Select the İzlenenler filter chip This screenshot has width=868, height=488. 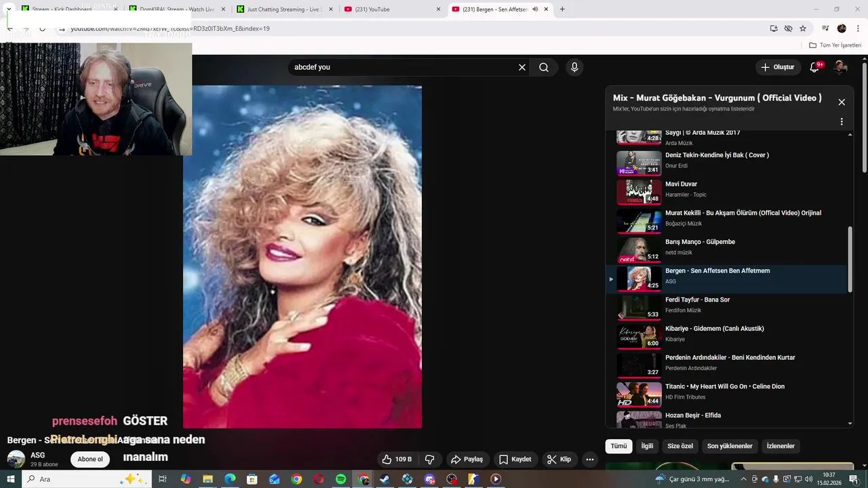[781, 446]
